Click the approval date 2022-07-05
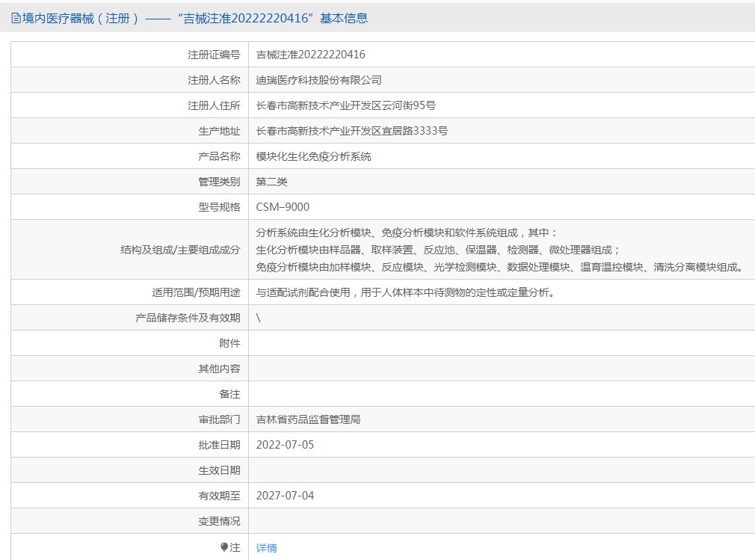Viewport: 755px width, 560px height. click(x=285, y=445)
